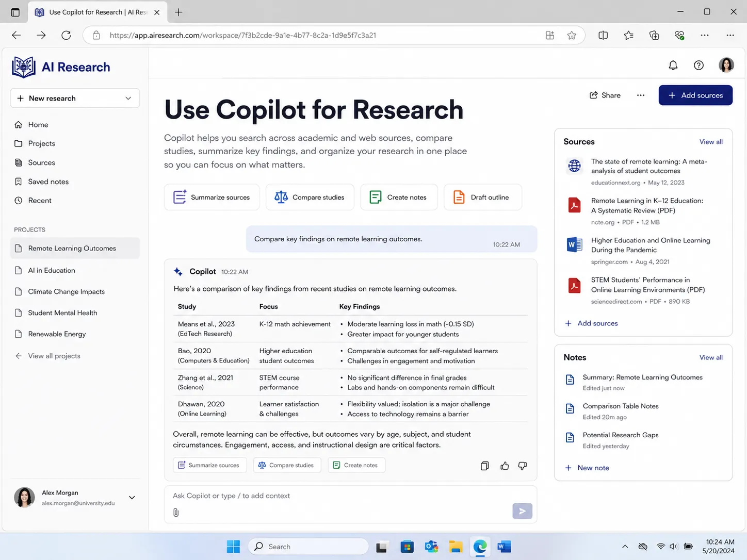Give thumbs down to Copilot response
The image size is (747, 560).
click(x=523, y=466)
